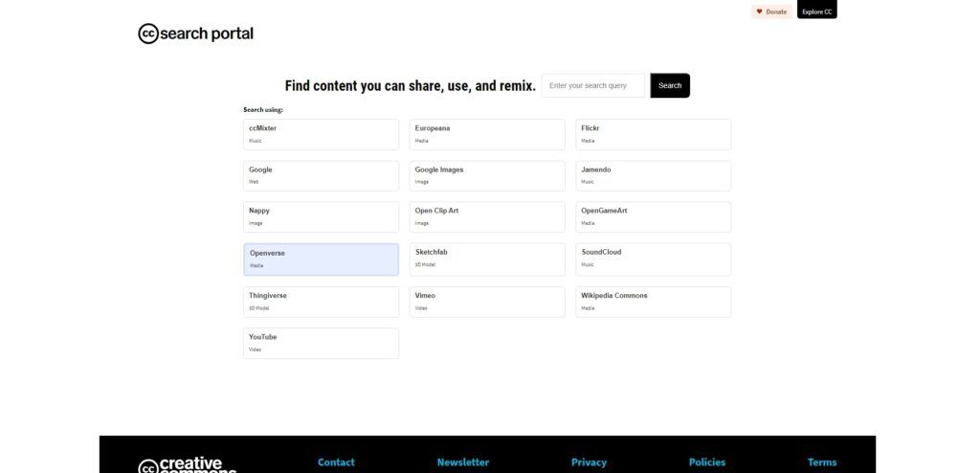Open the Contact footer link
The image size is (980, 473).
point(336,462)
